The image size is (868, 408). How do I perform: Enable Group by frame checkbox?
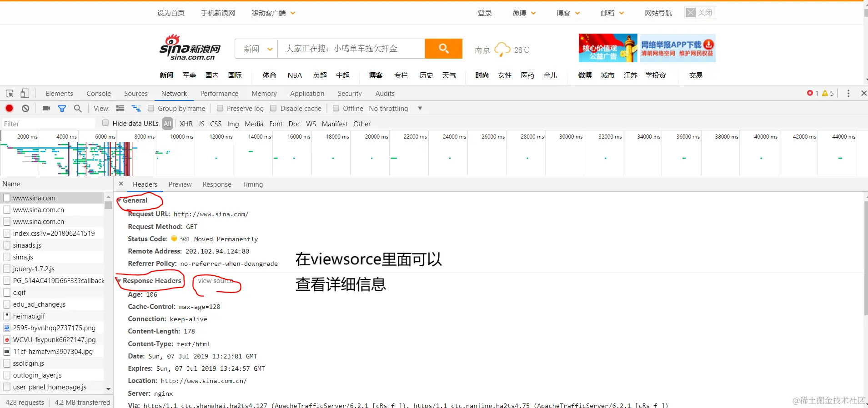coord(151,108)
